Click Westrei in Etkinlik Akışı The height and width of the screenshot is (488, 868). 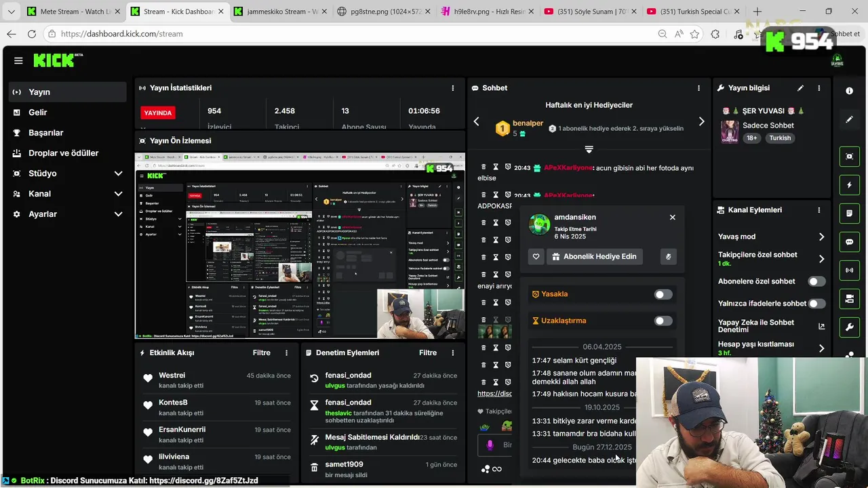coord(172,375)
